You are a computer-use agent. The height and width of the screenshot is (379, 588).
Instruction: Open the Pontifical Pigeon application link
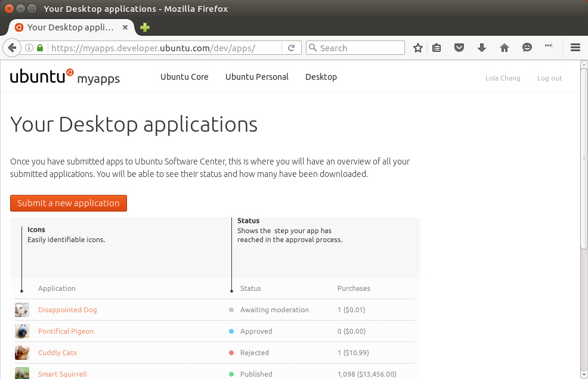point(66,331)
